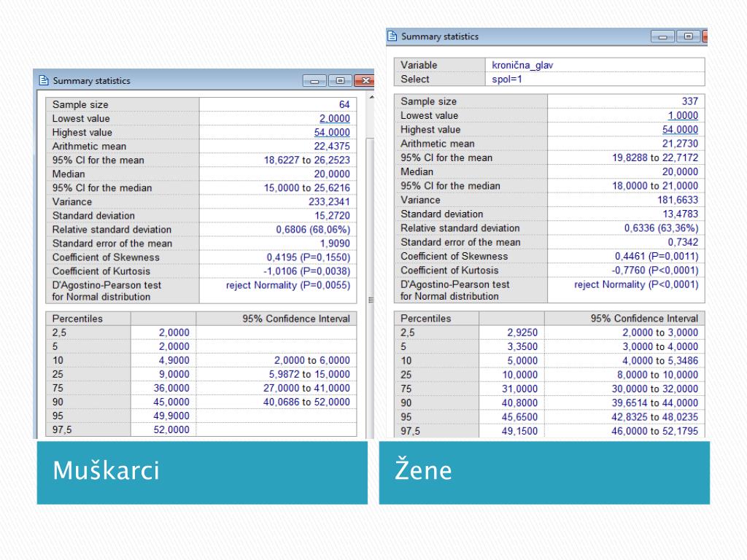Screen dimensions: 747x560
Task: Maximize the right Summary statistics window
Action: click(x=689, y=36)
